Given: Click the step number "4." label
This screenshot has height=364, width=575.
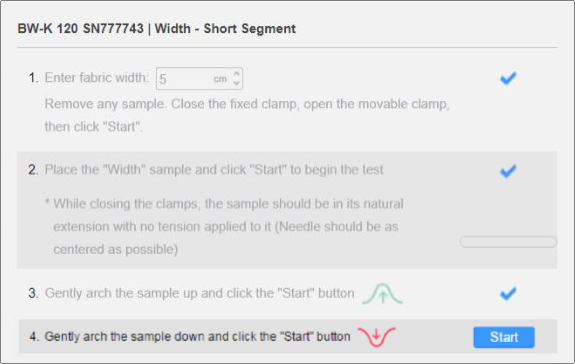Looking at the screenshot, I should point(34,337).
